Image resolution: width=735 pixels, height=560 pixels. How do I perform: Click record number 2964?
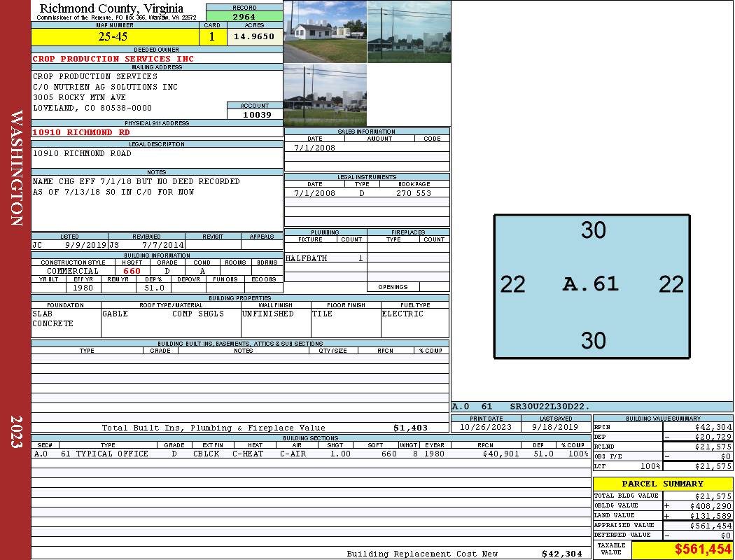[244, 17]
